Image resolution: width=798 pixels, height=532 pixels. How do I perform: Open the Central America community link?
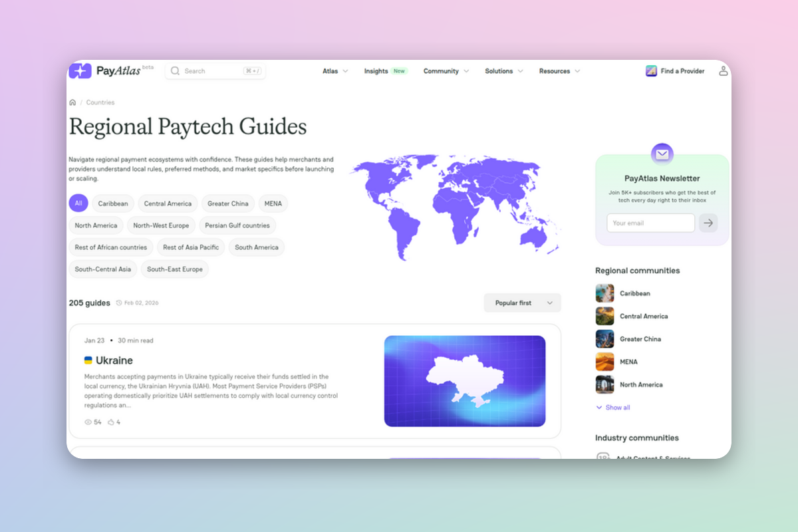[644, 317]
